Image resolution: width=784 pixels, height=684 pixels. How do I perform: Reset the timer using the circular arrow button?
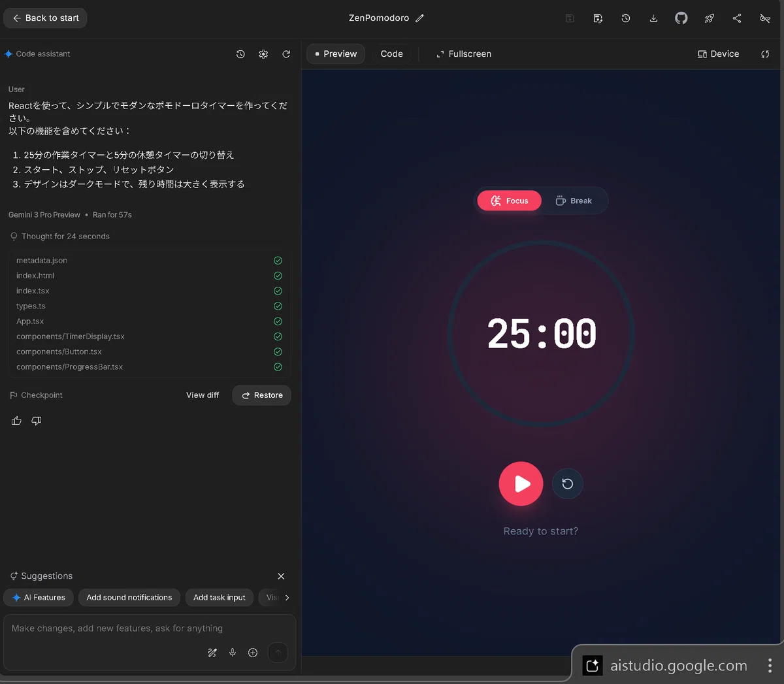coord(568,484)
